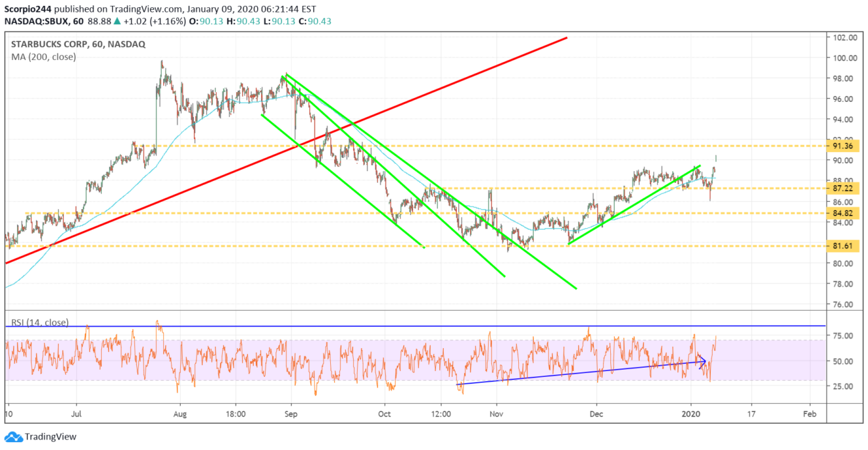Click the Aug label on time axis
Screen dimensions: 868x450
coord(181,414)
